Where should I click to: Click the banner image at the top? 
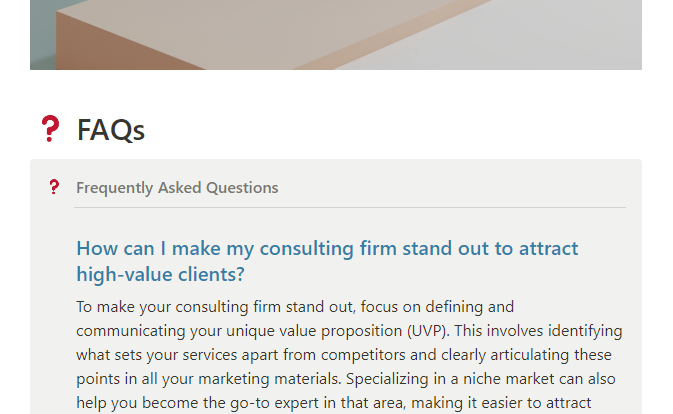click(336, 34)
